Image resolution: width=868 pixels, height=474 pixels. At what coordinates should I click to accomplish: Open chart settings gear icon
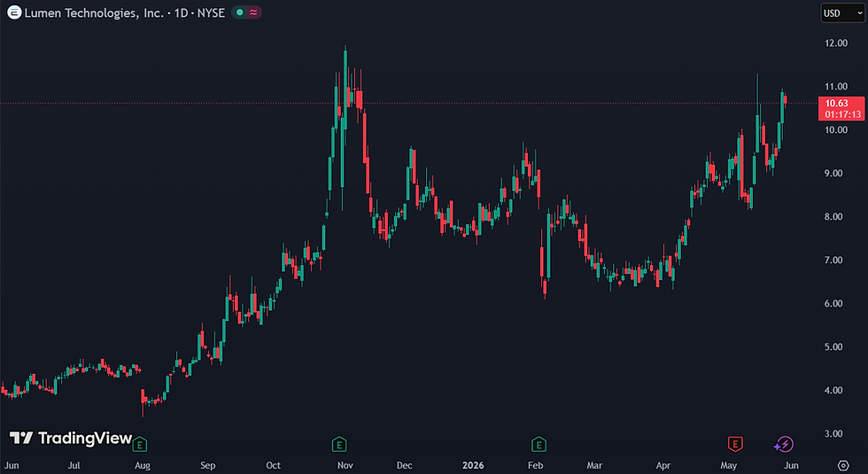click(x=843, y=465)
